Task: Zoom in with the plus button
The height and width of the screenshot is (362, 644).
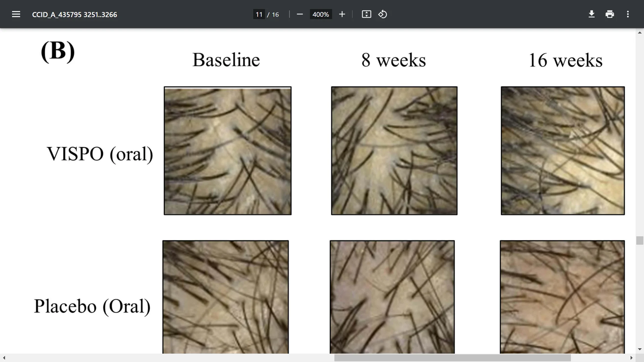Action: coord(342,14)
